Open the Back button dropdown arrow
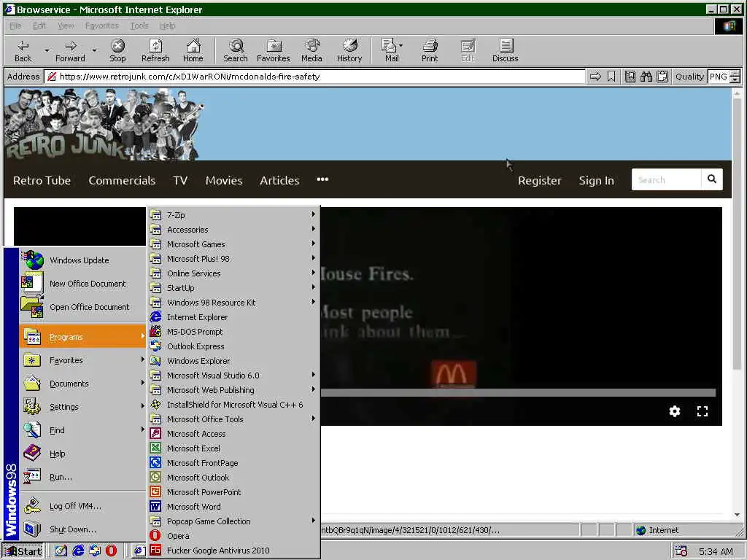 point(47,50)
